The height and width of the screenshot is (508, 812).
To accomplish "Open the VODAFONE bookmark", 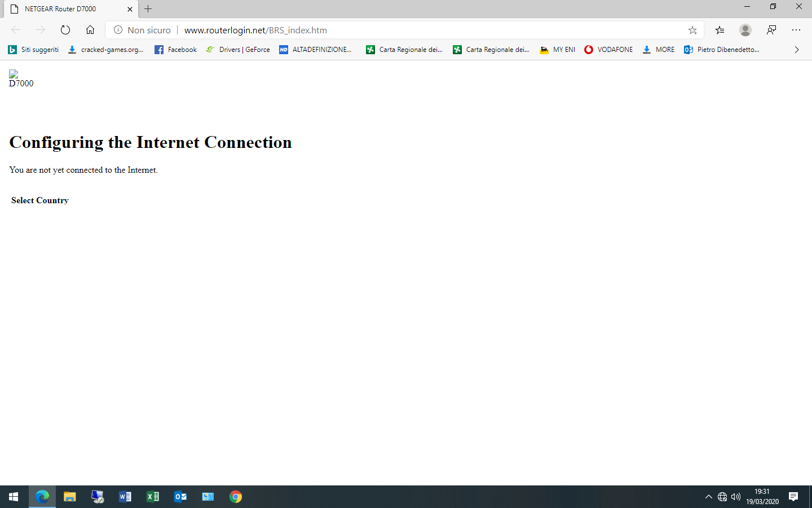I will point(608,50).
